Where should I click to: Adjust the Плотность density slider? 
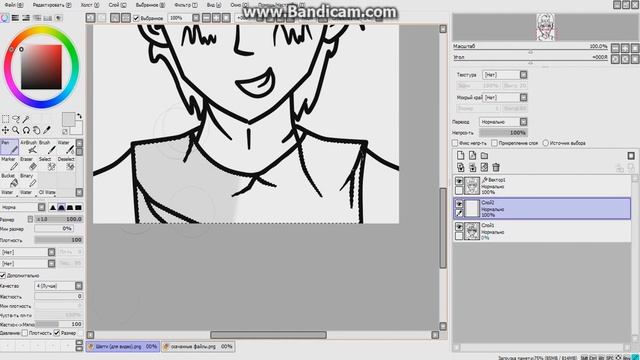(x=58, y=240)
